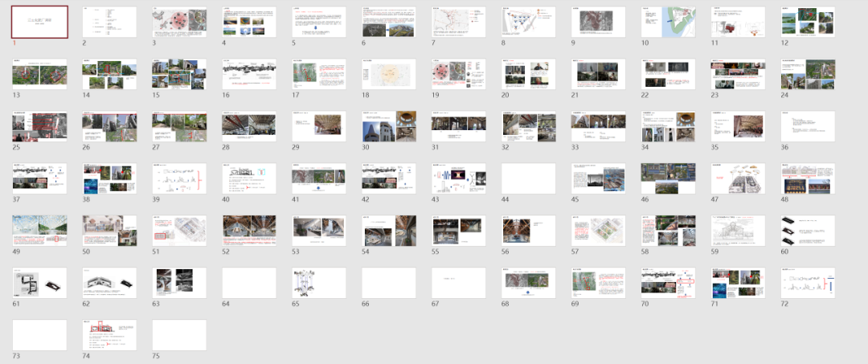Select slide 29 thumbnail

point(319,126)
